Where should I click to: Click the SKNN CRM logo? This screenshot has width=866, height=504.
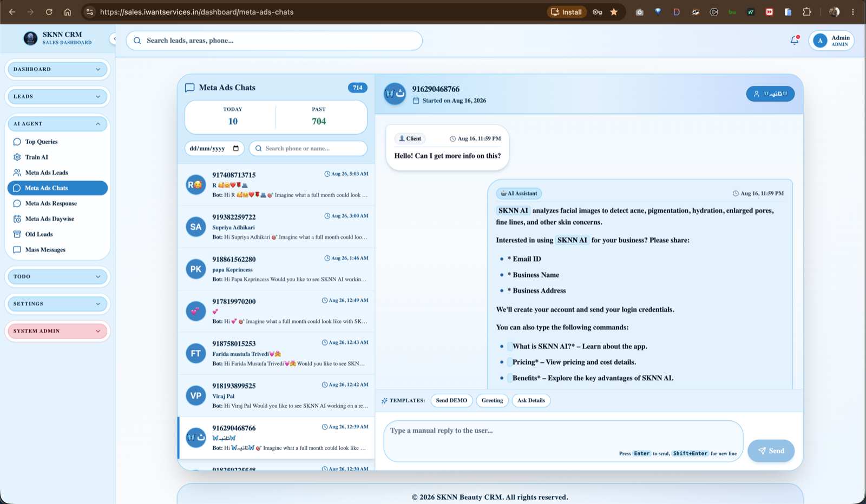[x=30, y=38]
